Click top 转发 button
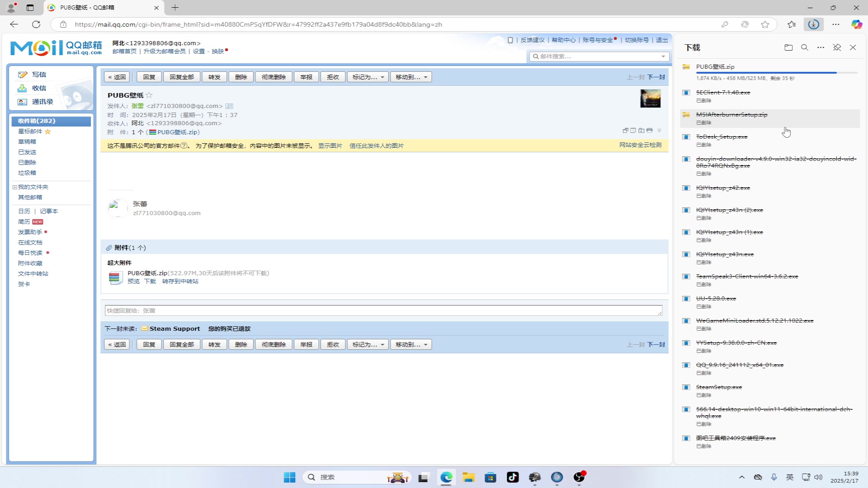The width and height of the screenshot is (868, 488). pos(214,77)
